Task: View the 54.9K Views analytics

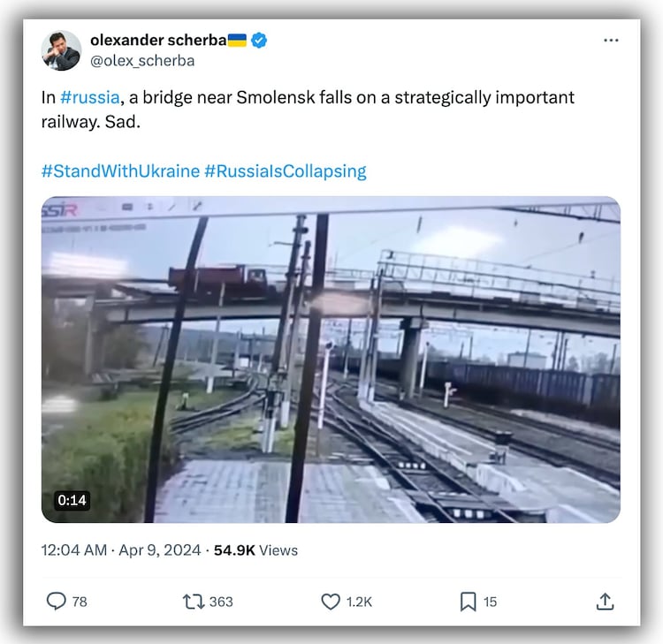Action: [x=255, y=550]
